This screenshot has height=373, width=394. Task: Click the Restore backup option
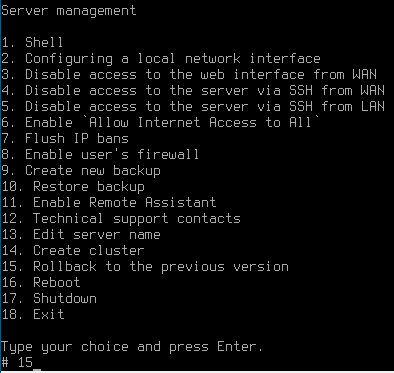[73, 186]
